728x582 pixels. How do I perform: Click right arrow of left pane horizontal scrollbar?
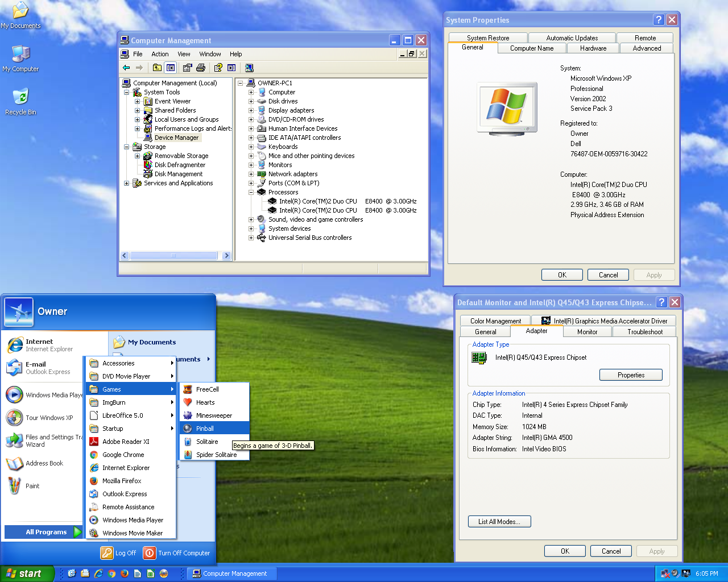coord(226,256)
